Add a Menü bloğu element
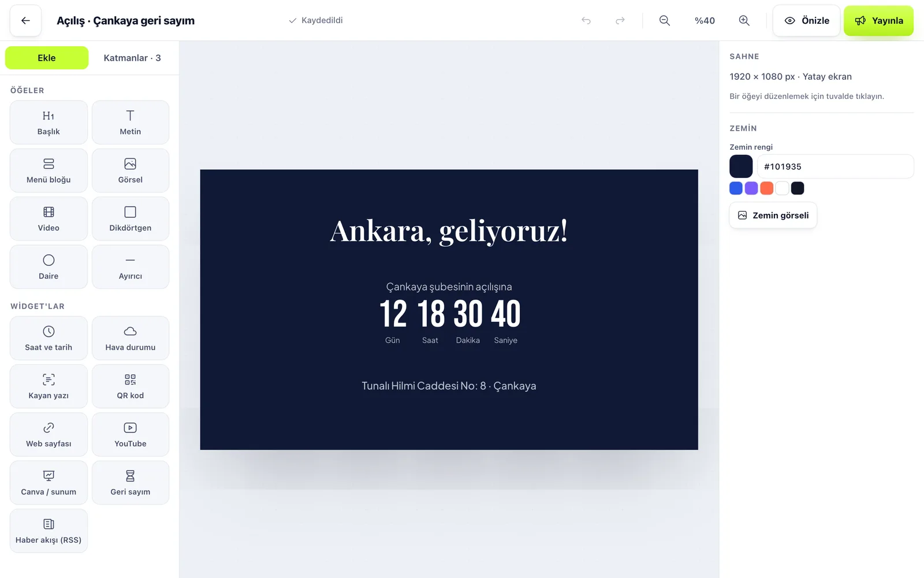Viewport: 924px width, 578px height. 49,171
